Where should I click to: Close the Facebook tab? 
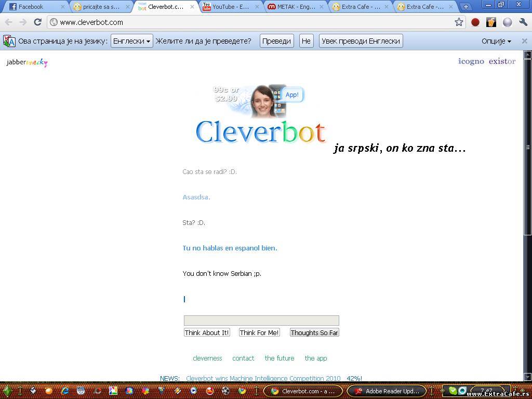[x=62, y=7]
